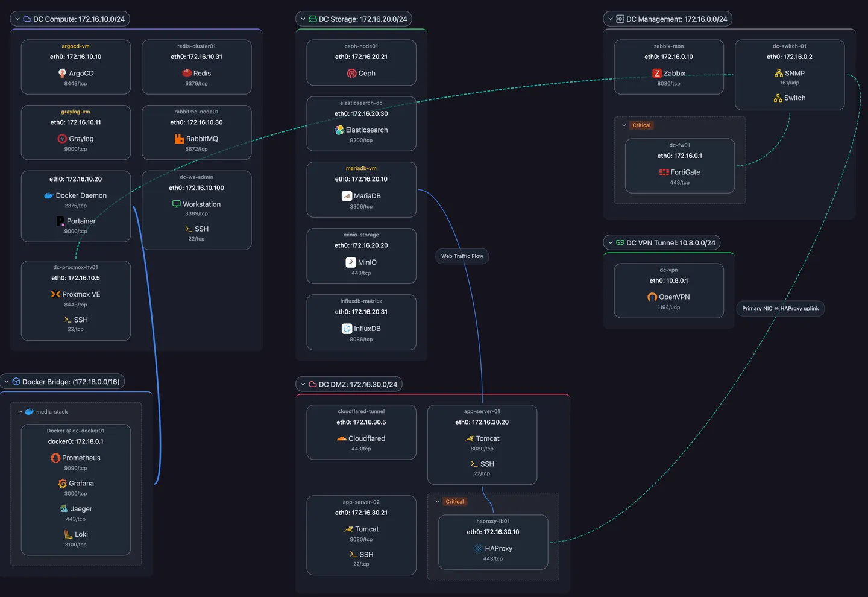The image size is (868, 597).
Task: Click the Graylog service icon
Action: (x=62, y=139)
